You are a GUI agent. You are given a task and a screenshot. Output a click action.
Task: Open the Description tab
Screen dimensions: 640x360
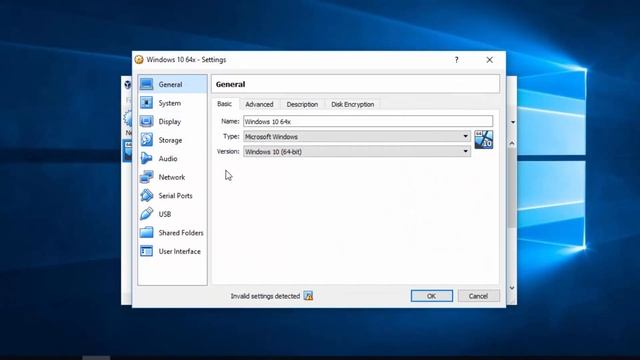[302, 104]
